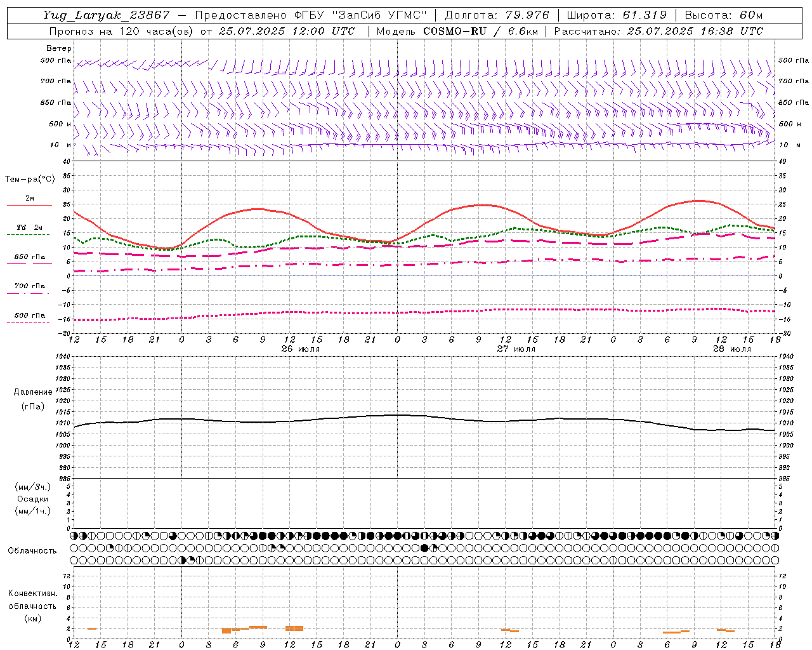Click the 26 июля date label
812x650 pixels.
[301, 349]
